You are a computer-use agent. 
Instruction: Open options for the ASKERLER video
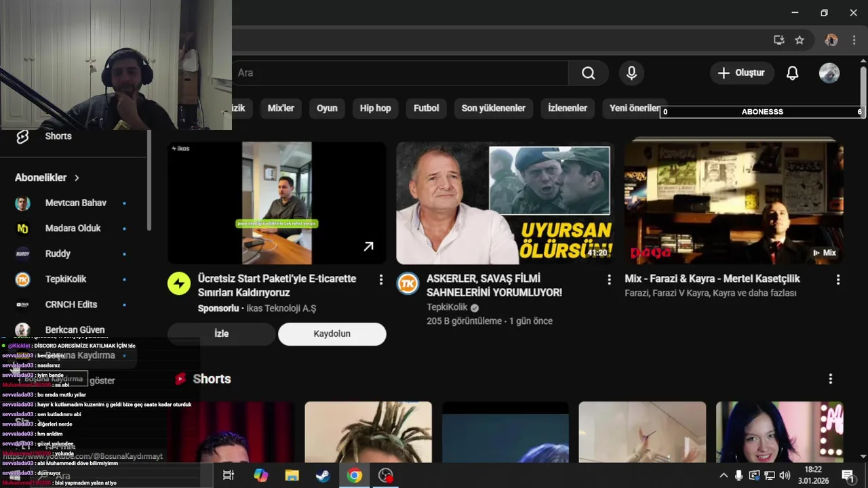pos(609,279)
